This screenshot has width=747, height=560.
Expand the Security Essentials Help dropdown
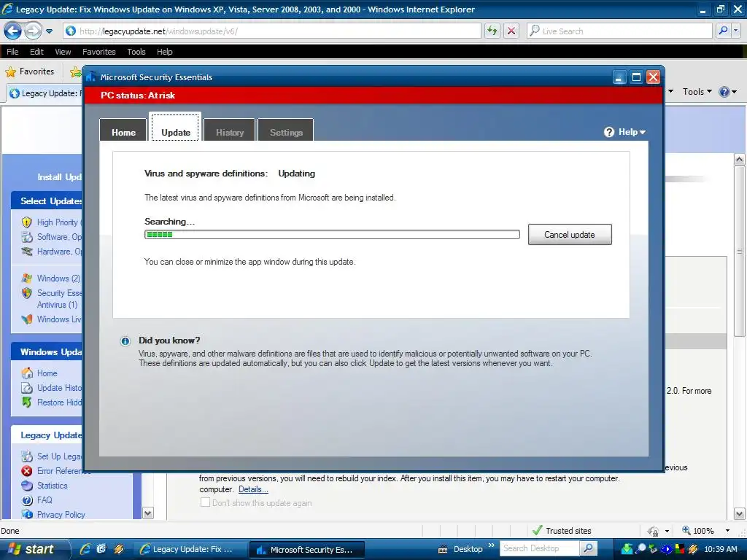(624, 132)
